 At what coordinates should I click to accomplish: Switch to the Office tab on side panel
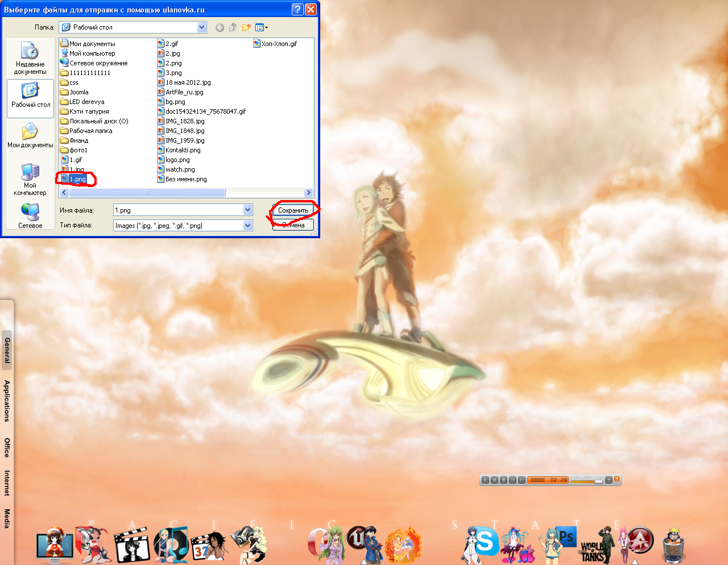tap(7, 447)
